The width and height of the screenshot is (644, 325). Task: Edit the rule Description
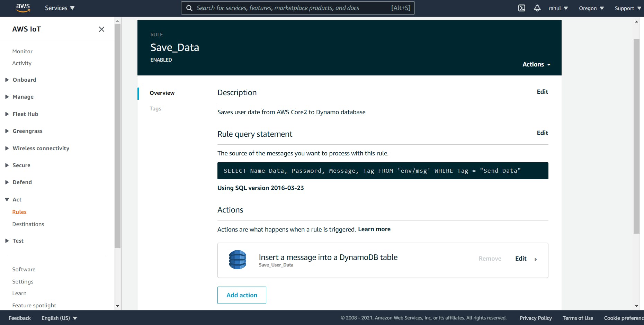[542, 92]
